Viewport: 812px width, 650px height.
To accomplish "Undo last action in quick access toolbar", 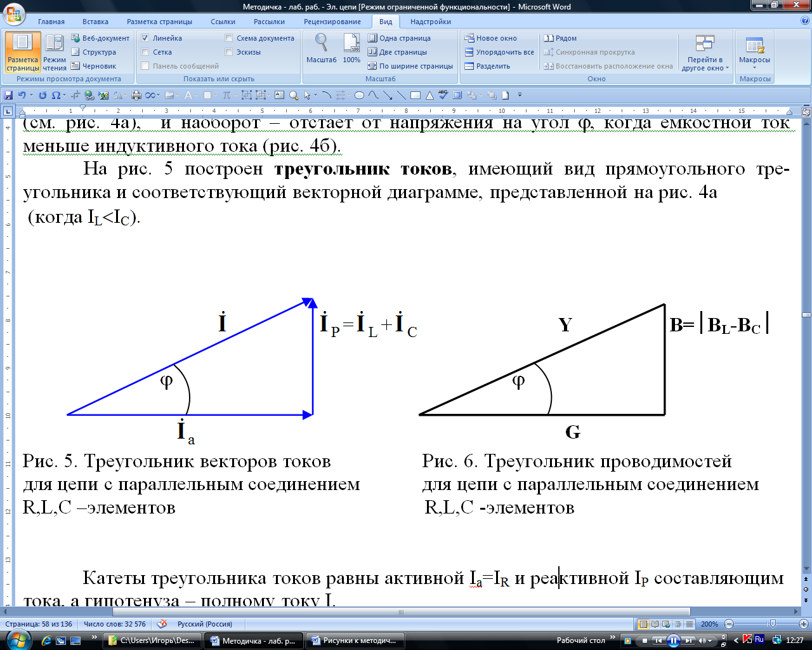I will 22,95.
